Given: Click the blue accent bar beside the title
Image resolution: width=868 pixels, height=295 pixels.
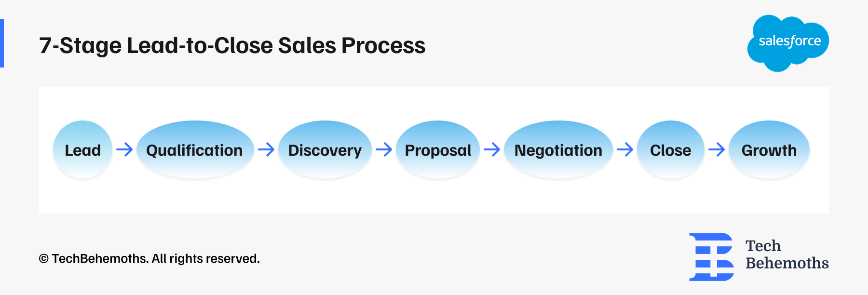Looking at the screenshot, I should click(2, 43).
